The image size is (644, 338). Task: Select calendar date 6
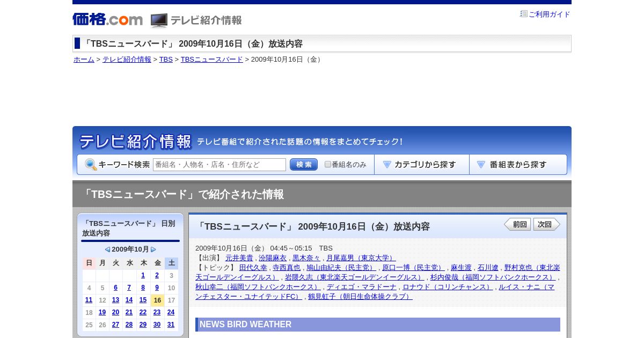(115, 288)
